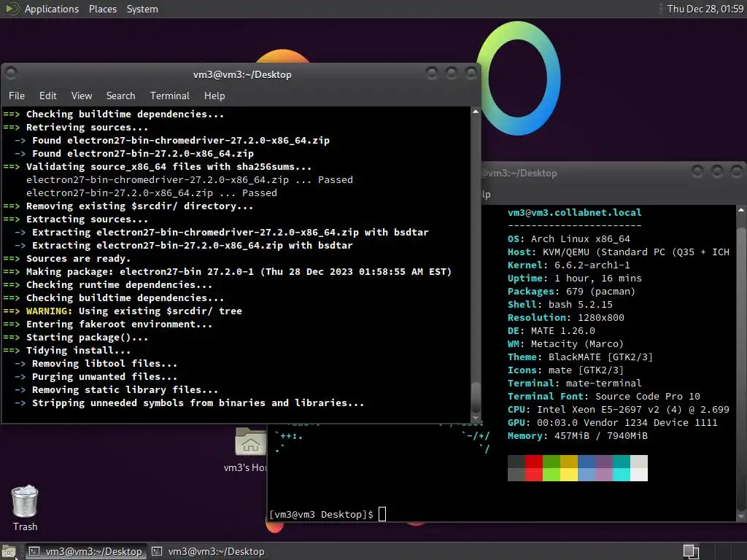Click the 'Resolution: 1280x800' line
Viewport: 747px width, 560px height.
click(566, 317)
